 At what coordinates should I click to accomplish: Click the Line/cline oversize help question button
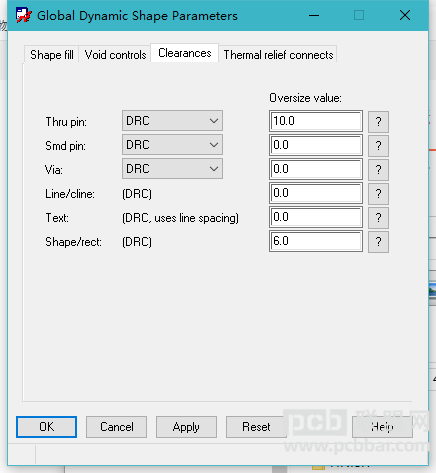tap(378, 194)
